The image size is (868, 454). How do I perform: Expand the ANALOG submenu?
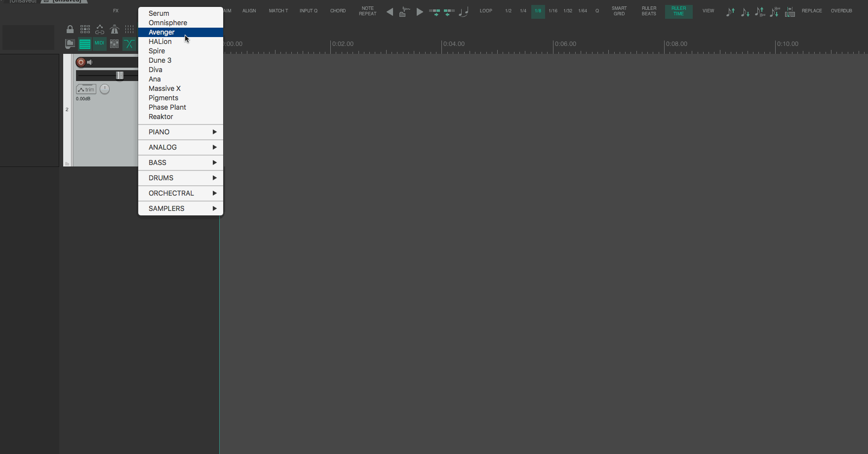181,147
